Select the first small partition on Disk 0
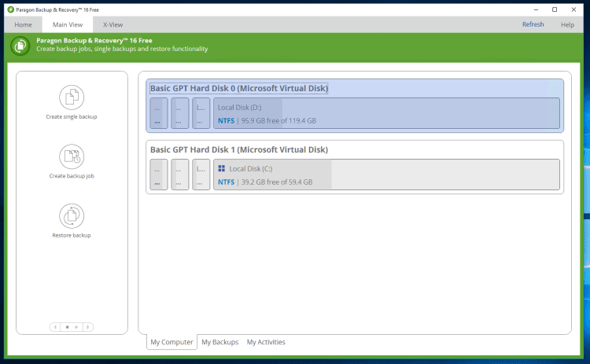Image resolution: width=590 pixels, height=364 pixels. point(159,113)
